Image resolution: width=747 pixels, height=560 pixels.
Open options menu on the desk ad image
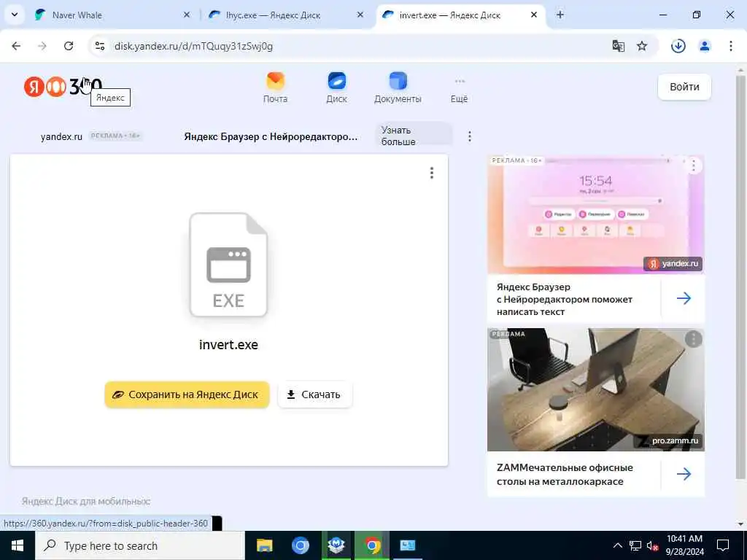pyautogui.click(x=694, y=339)
